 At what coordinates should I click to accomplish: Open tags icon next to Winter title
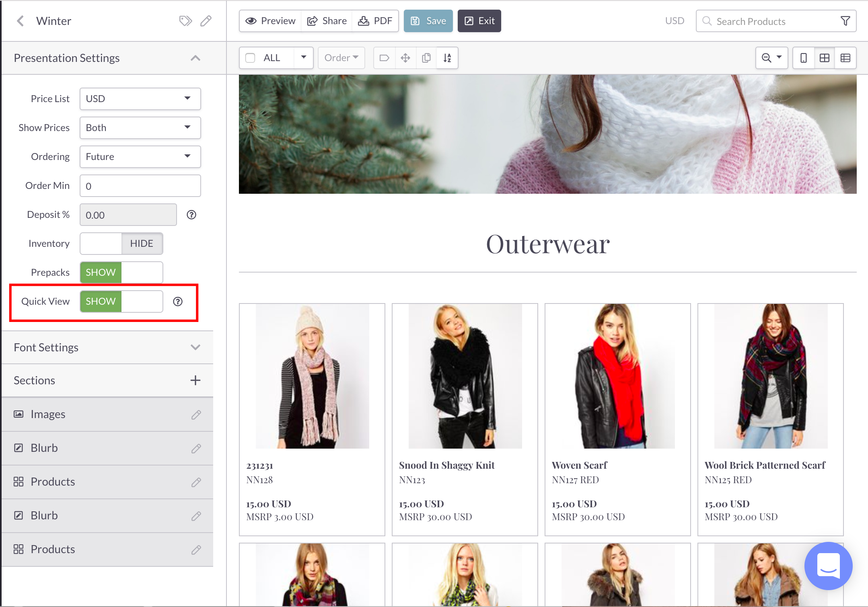pyautogui.click(x=185, y=21)
